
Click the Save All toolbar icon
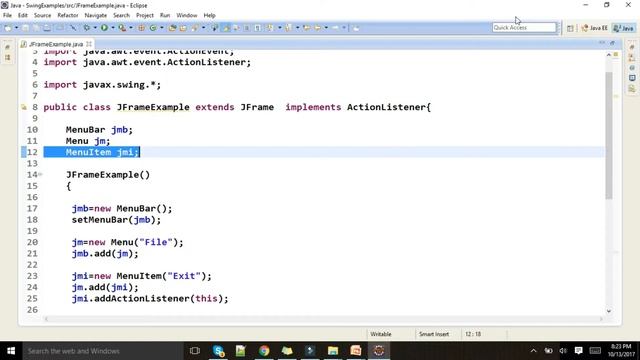tap(36, 28)
